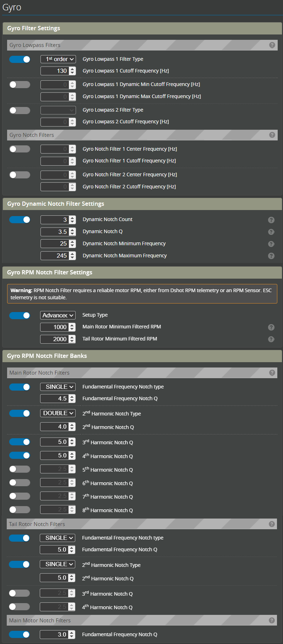Viewport: 283px width, 644px height.
Task: View help for Dynamic Notch Q
Action: (x=271, y=232)
